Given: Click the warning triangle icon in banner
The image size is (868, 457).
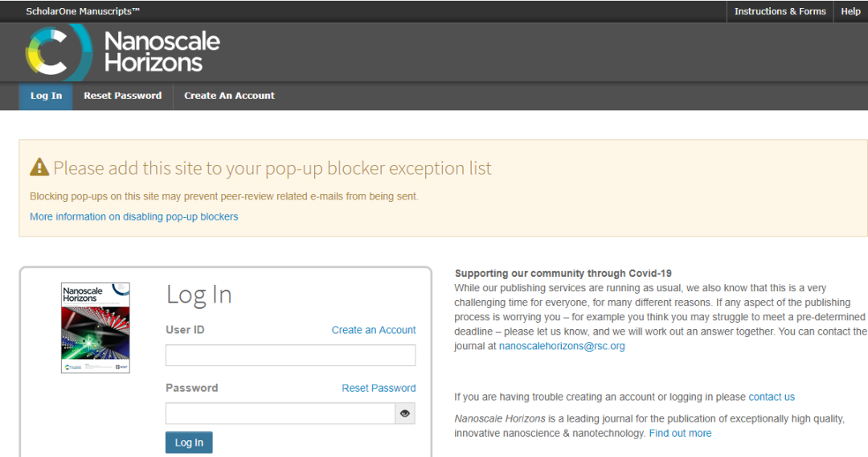Looking at the screenshot, I should pyautogui.click(x=39, y=167).
